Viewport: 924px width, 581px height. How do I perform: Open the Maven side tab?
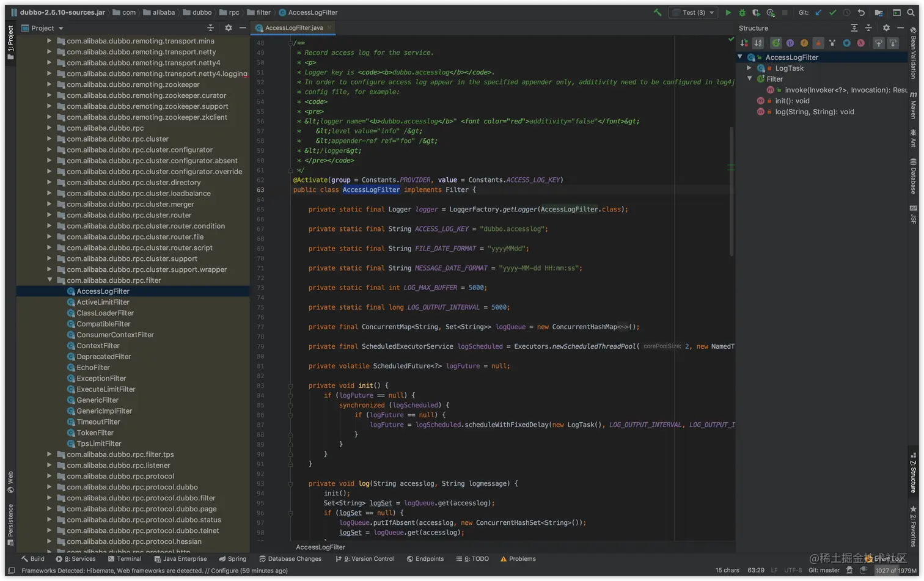[x=913, y=105]
